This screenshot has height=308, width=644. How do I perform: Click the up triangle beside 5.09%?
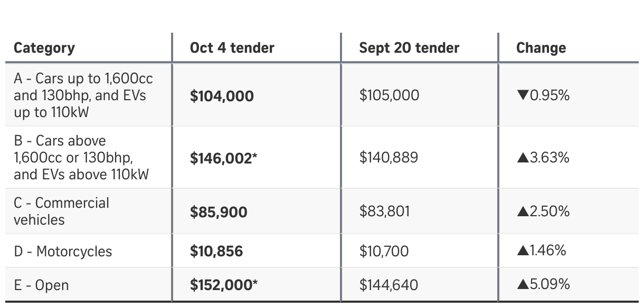[523, 284]
